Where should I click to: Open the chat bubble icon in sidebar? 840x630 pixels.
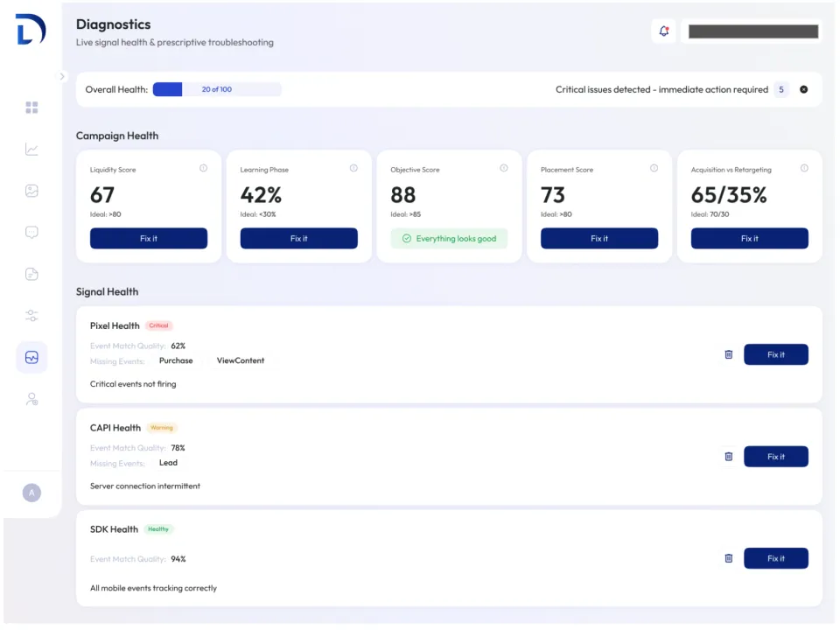31,233
